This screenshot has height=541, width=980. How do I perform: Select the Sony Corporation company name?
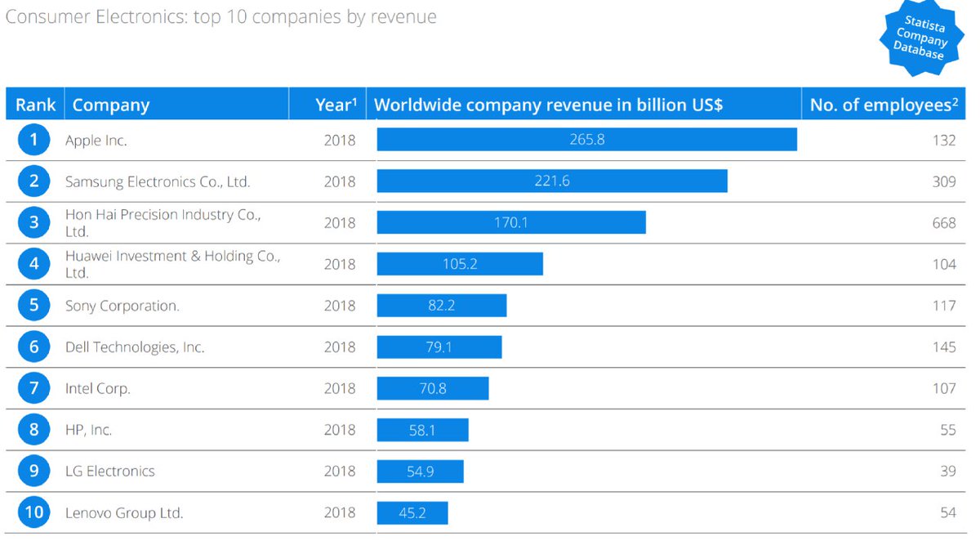tap(122, 306)
